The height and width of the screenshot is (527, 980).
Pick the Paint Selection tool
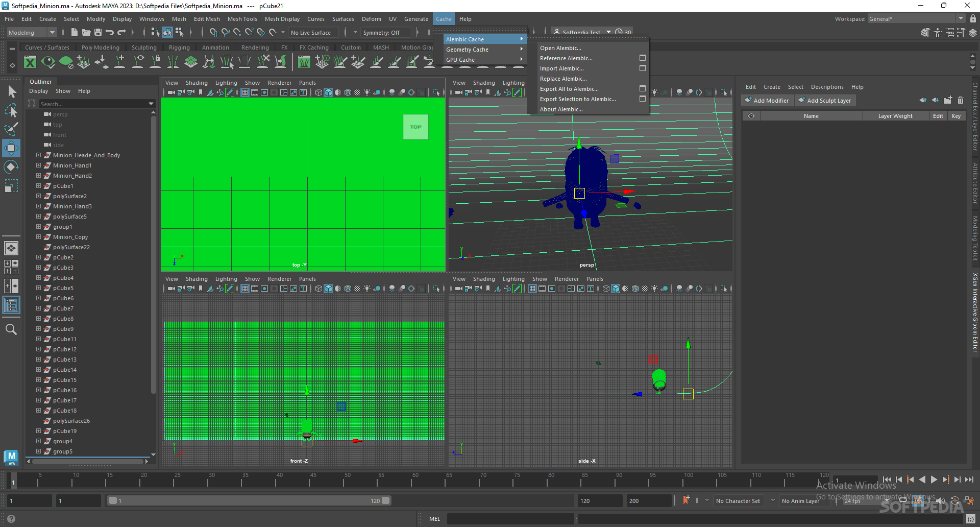pos(11,129)
